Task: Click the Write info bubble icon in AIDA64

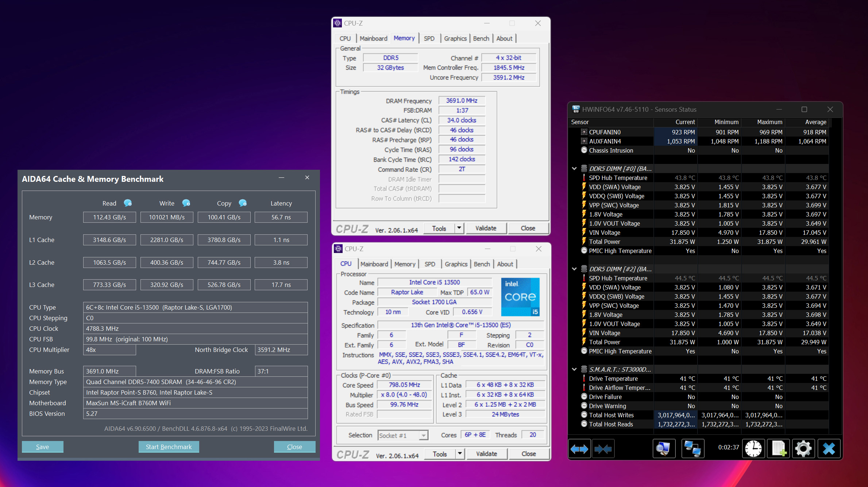Action: pyautogui.click(x=186, y=203)
